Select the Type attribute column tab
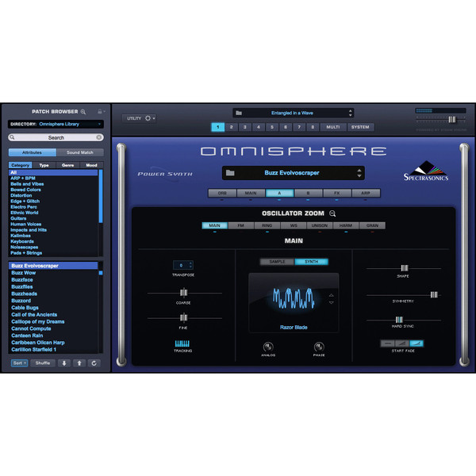The width and height of the screenshot is (476, 476). click(44, 165)
